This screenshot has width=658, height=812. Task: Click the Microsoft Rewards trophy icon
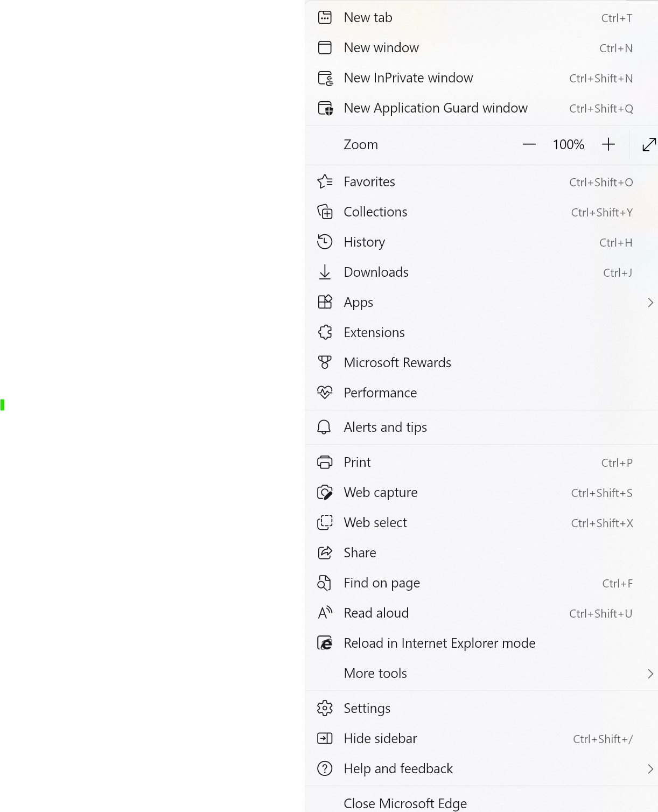(x=325, y=363)
